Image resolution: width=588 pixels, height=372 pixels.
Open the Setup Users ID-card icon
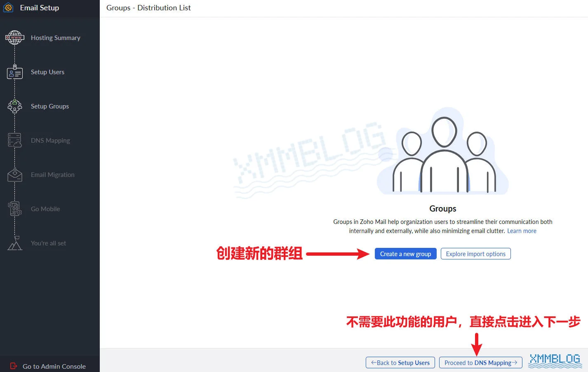(x=14, y=72)
